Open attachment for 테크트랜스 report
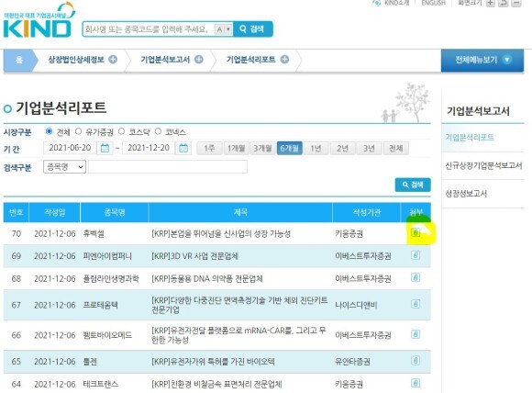This screenshot has height=393, width=532. 416,383
